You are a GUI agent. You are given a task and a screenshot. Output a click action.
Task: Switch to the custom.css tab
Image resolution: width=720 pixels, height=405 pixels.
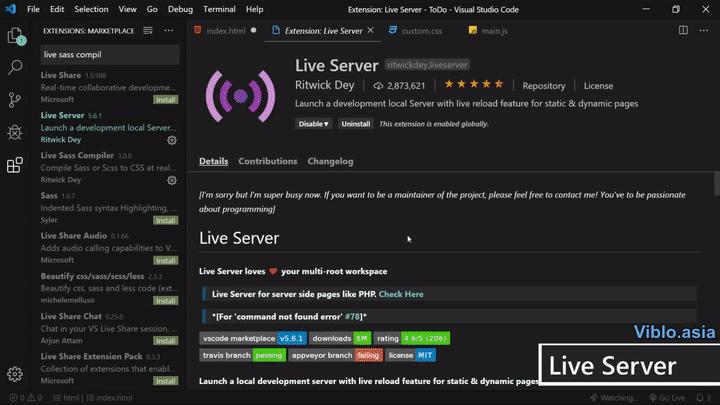[417, 31]
